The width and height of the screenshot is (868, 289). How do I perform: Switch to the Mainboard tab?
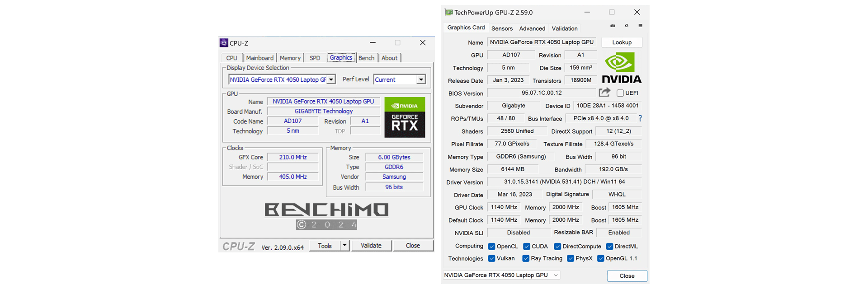click(x=259, y=58)
